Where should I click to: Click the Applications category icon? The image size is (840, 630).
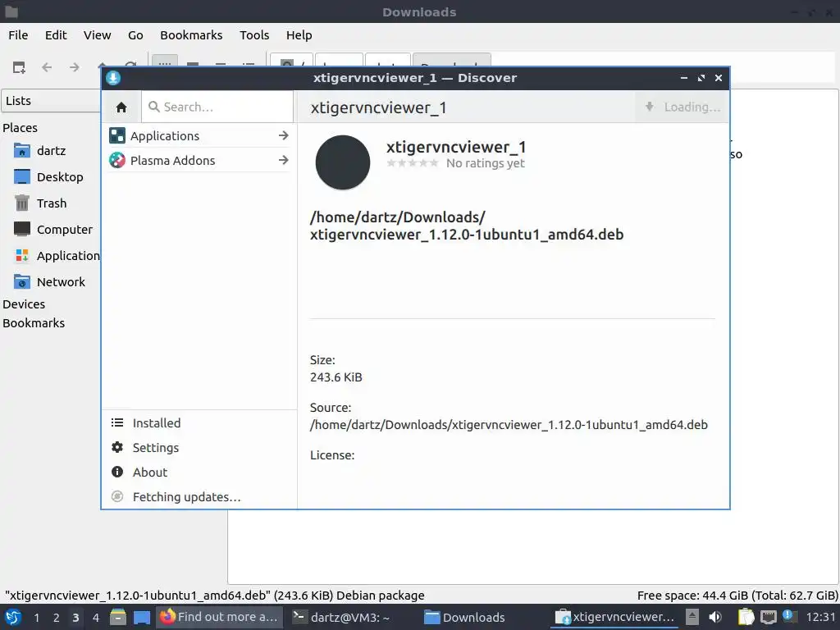pos(117,135)
